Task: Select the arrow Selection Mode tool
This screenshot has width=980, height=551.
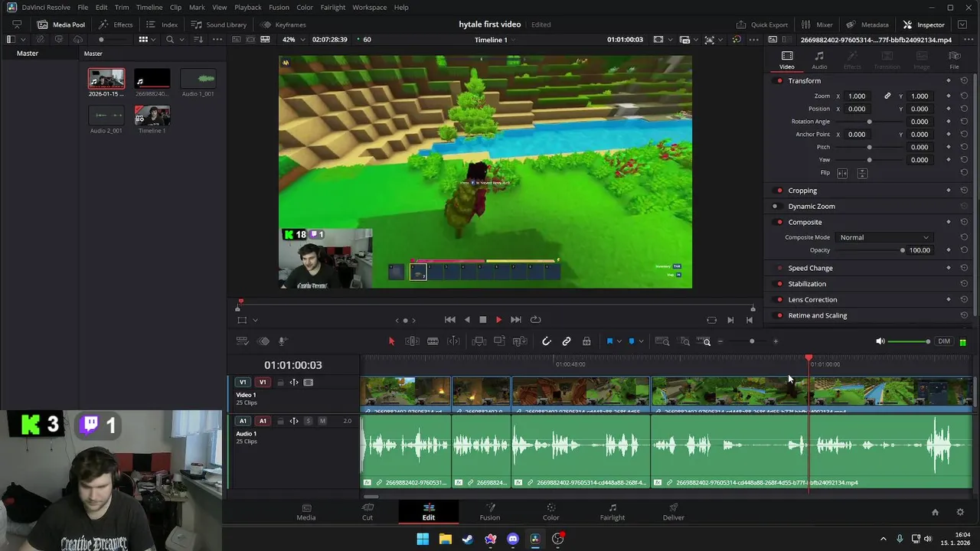Action: (391, 341)
